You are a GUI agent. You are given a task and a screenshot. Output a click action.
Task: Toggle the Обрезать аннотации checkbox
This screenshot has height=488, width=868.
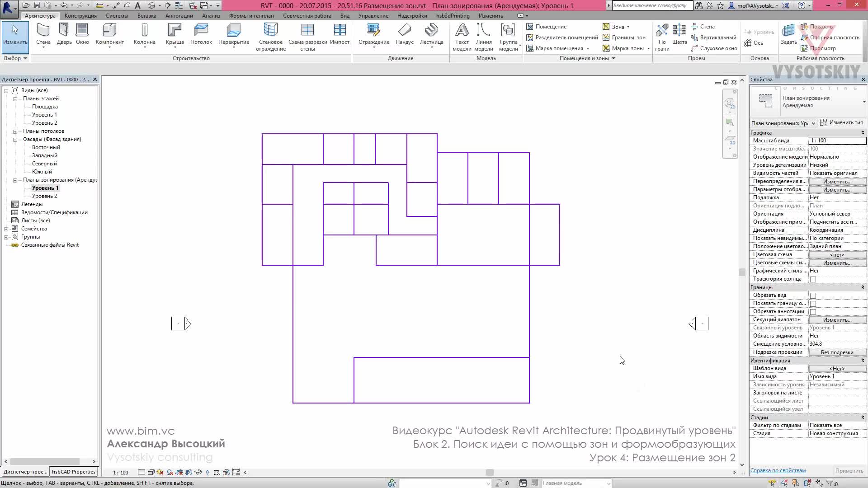click(x=813, y=312)
